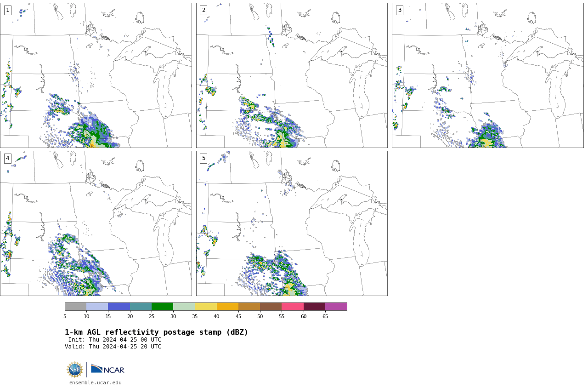588x388 pixels.
Task: Click the NSF logo icon
Action: coord(75,370)
